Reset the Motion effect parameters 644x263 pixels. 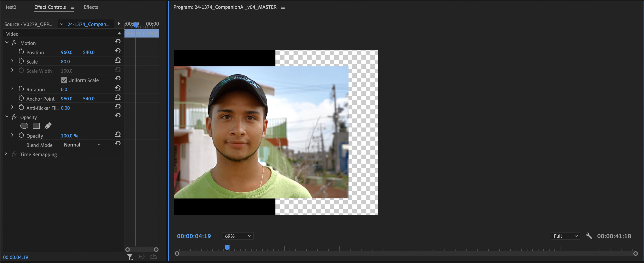(x=118, y=41)
